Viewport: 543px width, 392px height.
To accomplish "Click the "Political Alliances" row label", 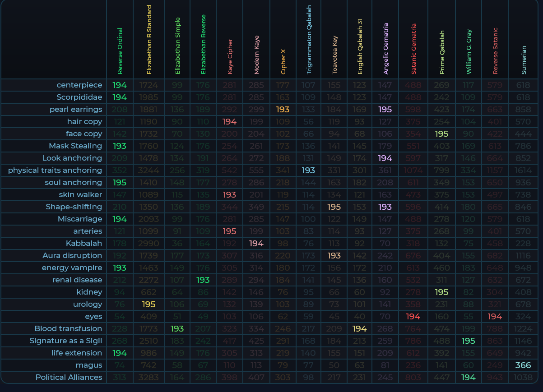I will [69, 378].
